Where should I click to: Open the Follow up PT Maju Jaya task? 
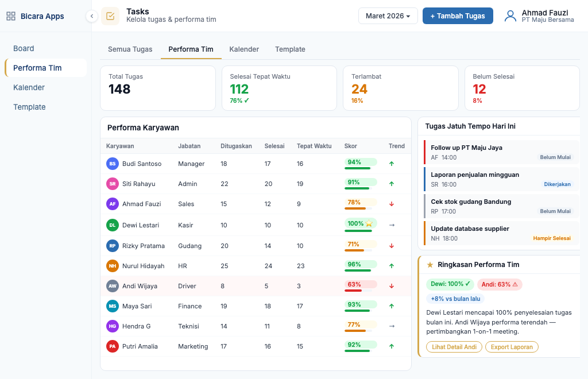466,148
